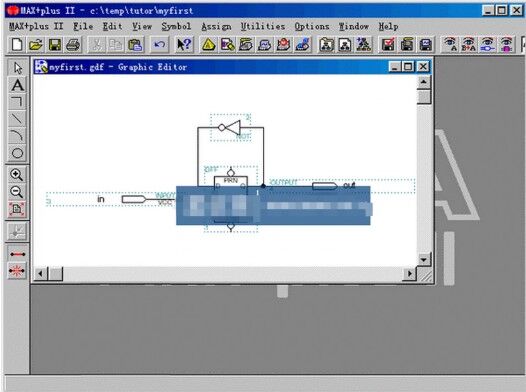
Task: Select the orthogonal line drawing tool
Action: (17, 102)
